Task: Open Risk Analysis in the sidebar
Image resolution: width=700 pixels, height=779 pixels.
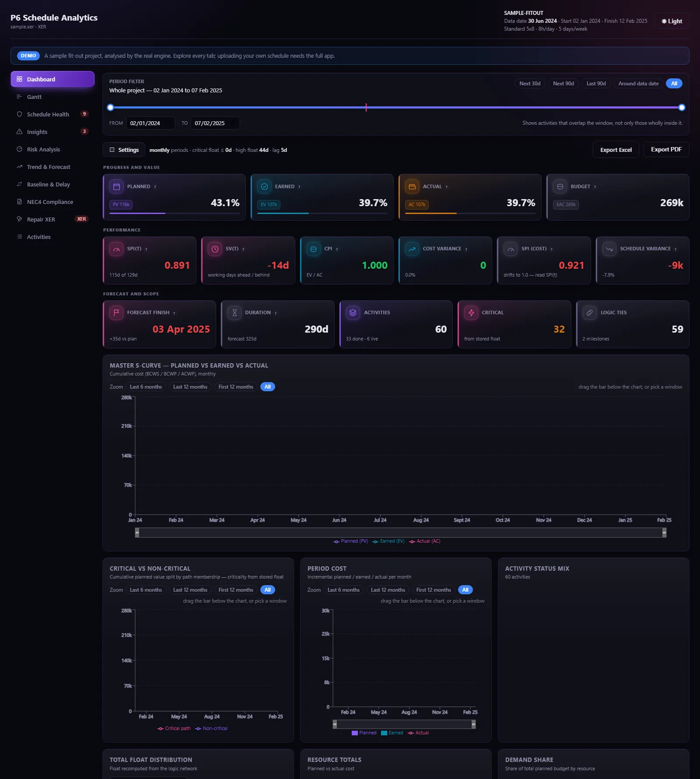Action: [52, 149]
